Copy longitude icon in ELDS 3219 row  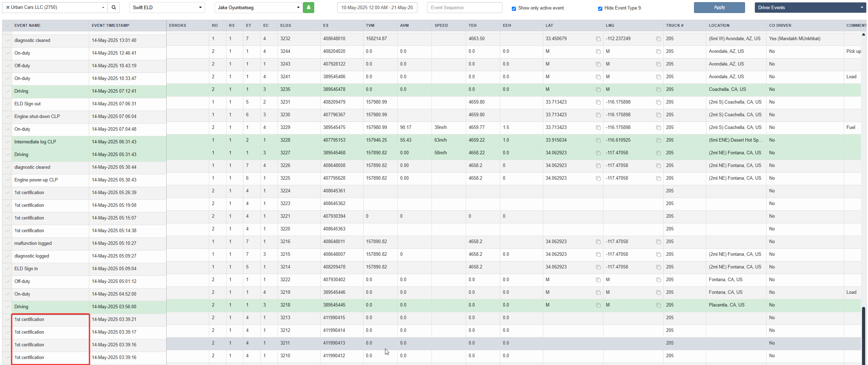coord(658,292)
